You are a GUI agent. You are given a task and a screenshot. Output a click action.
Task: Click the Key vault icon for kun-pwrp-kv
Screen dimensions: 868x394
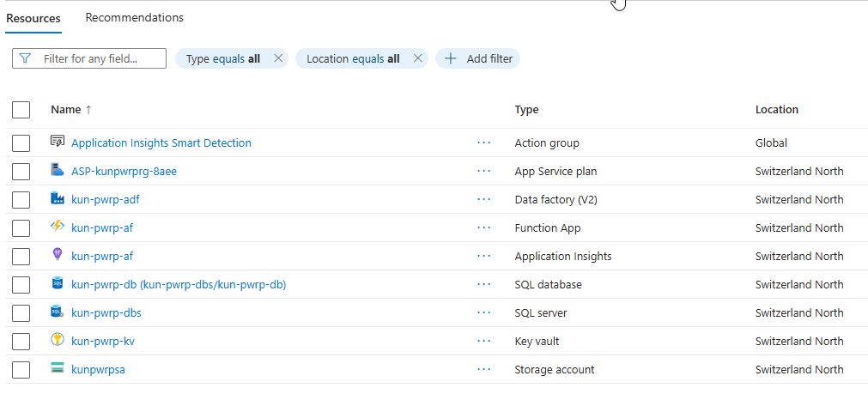(57, 340)
